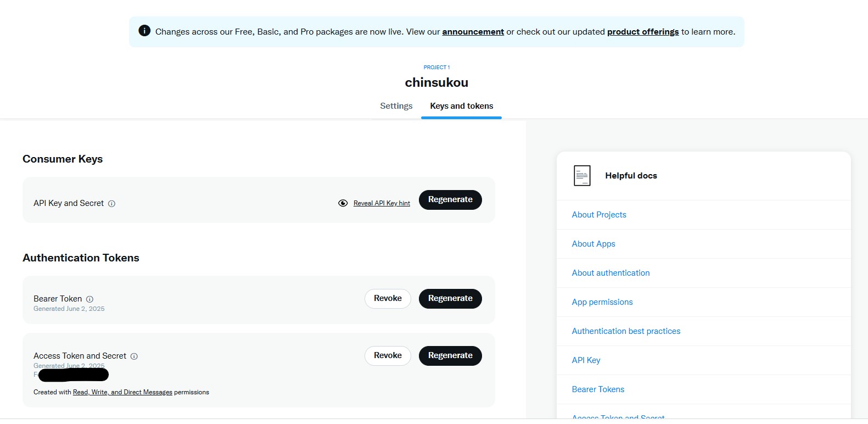
Task: Click the Bearer Token info icon
Action: [89, 299]
